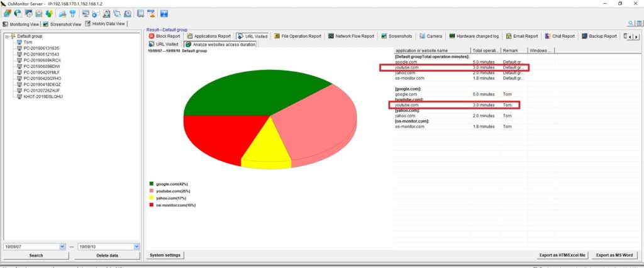The width and height of the screenshot is (644, 268).
Task: Click the Default group network icon
Action: coord(13,36)
